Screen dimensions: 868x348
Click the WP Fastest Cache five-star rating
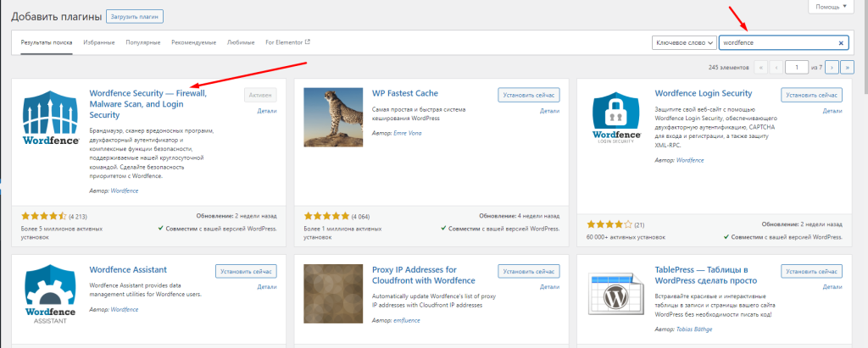[326, 216]
